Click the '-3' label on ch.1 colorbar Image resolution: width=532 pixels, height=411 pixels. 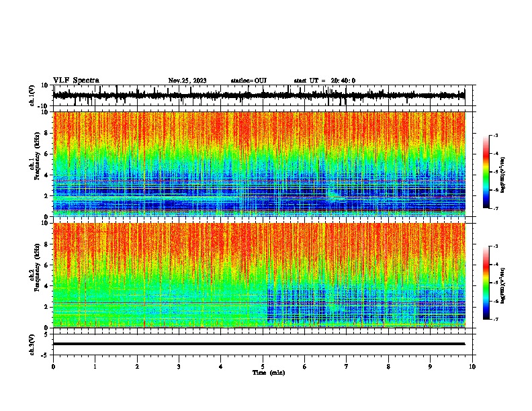coord(495,136)
